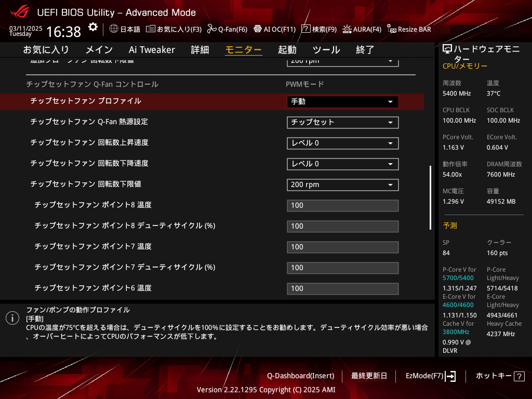Screen dimensions: 532x399
Task: Click the 37°C temperature value
Action: pos(494,94)
